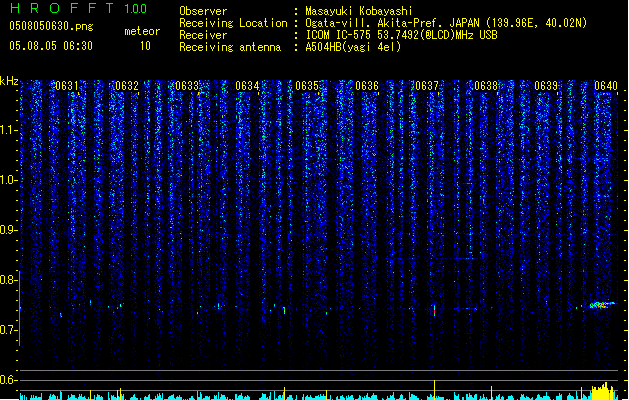The height and width of the screenshot is (400, 629).
Task: Click the 0640 time marker
Action: tap(606, 86)
